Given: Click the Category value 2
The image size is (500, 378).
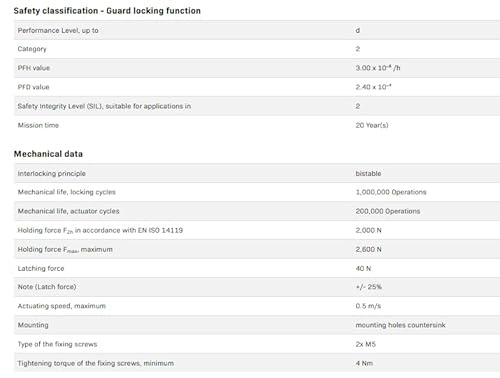Looking at the screenshot, I should 358,49.
